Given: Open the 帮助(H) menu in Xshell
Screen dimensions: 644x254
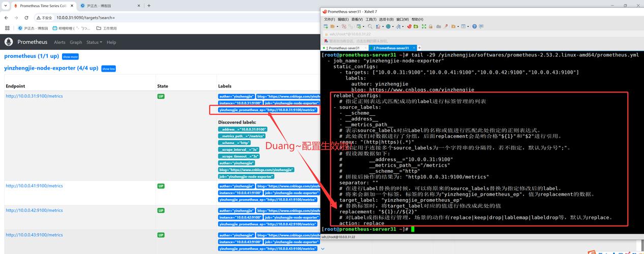Looking at the screenshot, I should (x=417, y=19).
